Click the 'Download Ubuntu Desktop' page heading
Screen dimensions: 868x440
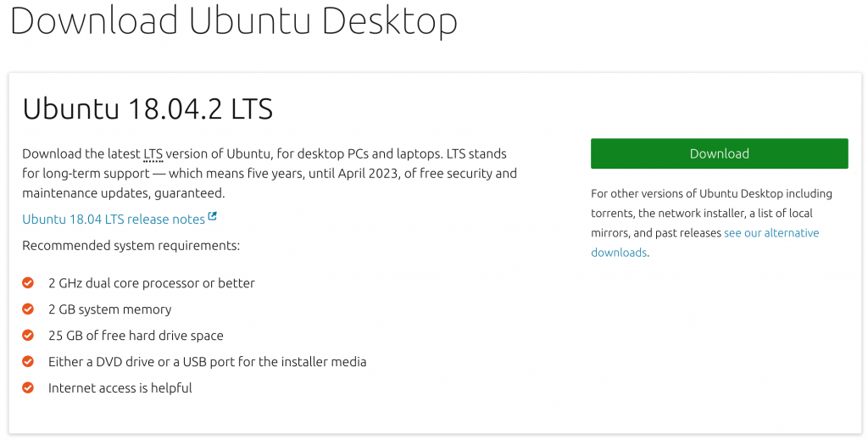pyautogui.click(x=233, y=21)
